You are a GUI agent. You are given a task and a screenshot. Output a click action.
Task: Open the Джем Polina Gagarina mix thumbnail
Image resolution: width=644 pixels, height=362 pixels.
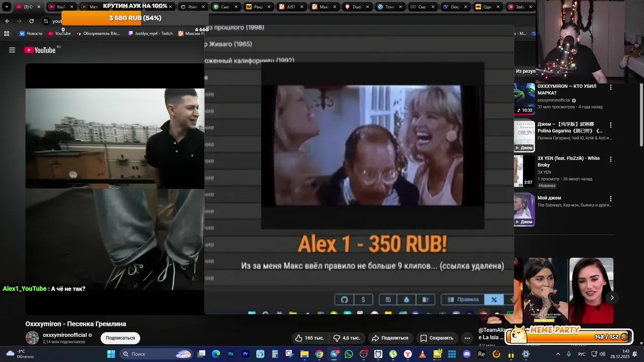(x=524, y=136)
